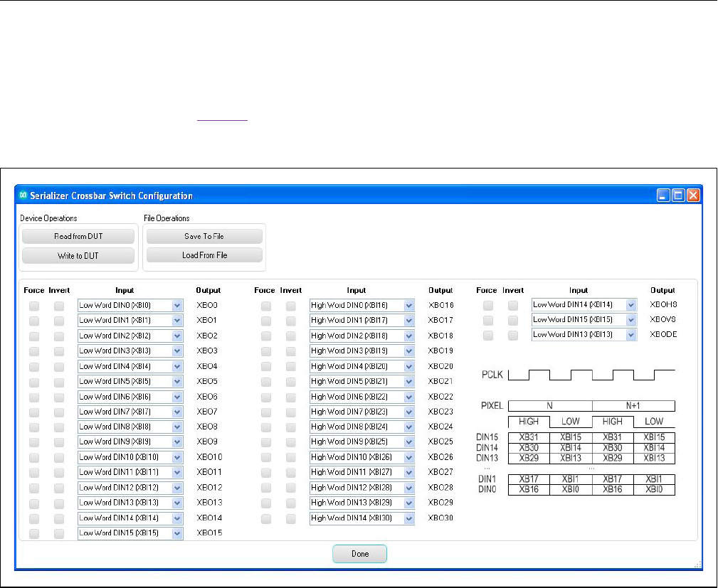Click Save To File button
Screen dimensions: 718x588
pos(204,237)
